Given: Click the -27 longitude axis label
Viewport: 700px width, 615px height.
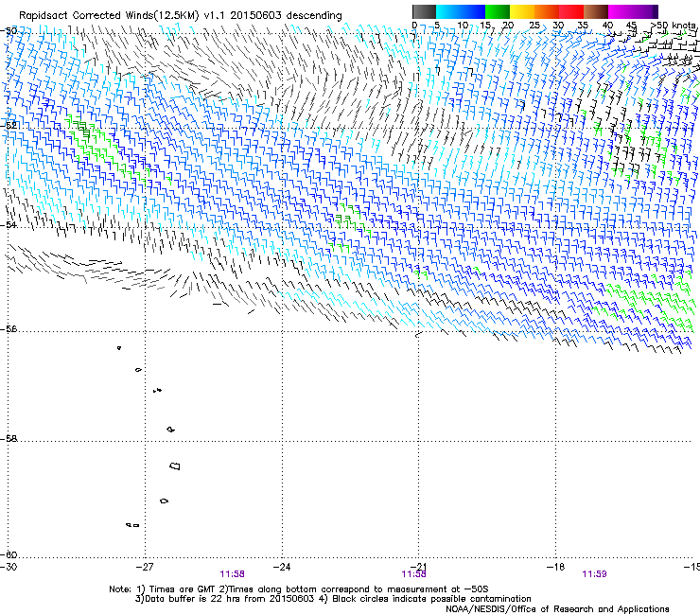Looking at the screenshot, I should [145, 567].
